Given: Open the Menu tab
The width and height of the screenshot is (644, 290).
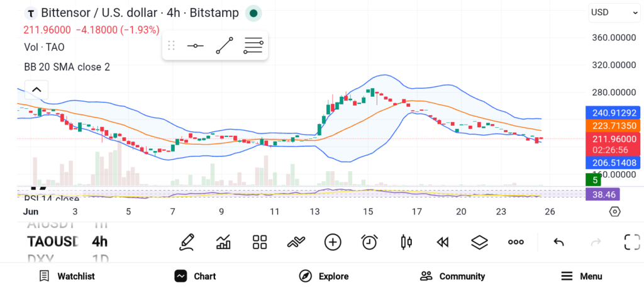Looking at the screenshot, I should click(x=582, y=276).
